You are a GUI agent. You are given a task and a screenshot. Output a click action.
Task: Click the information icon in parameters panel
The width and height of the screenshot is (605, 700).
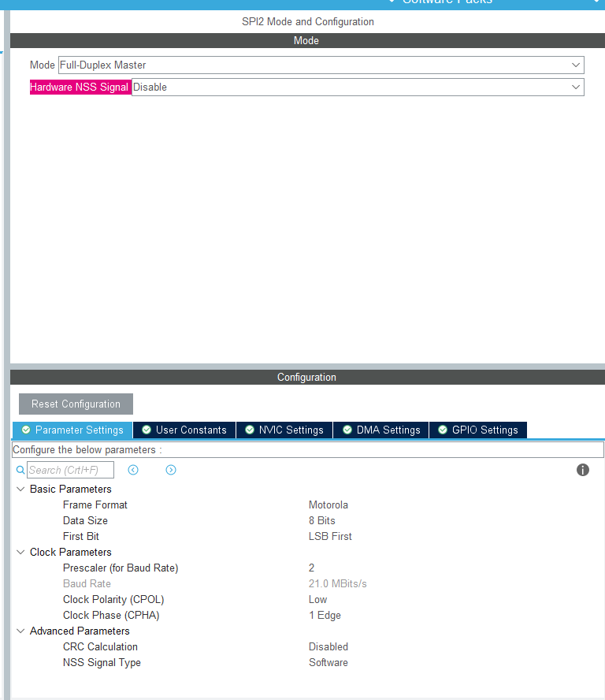[583, 470]
